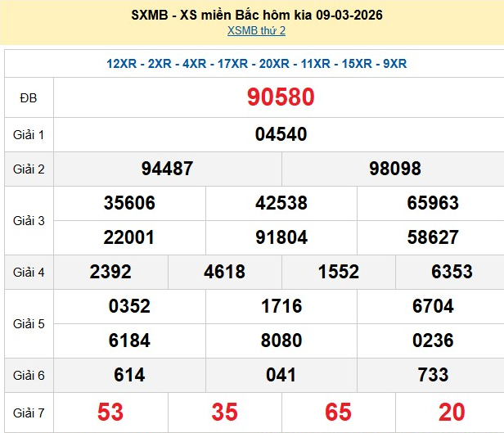This screenshot has width=504, height=433.
Task: Click the Giải 2 number 98098
Action: (395, 169)
